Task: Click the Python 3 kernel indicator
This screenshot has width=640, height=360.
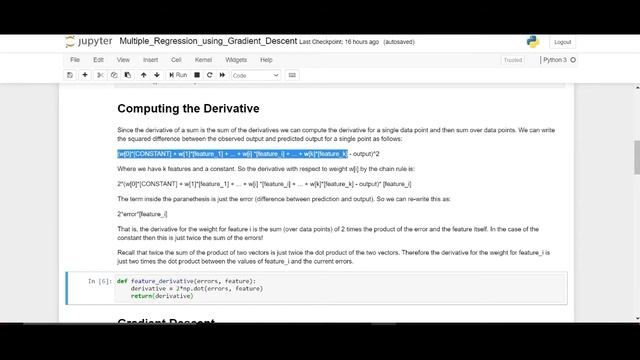Action: (555, 60)
